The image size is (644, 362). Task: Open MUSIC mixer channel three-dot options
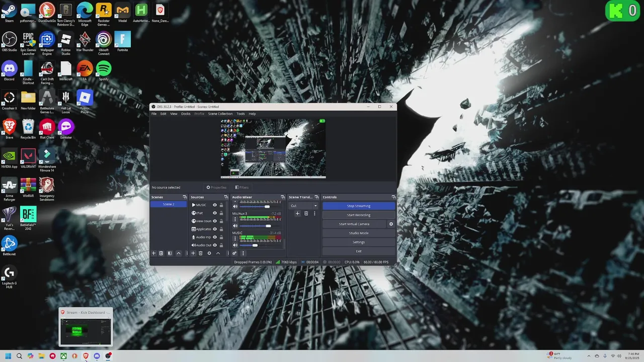coord(235,239)
